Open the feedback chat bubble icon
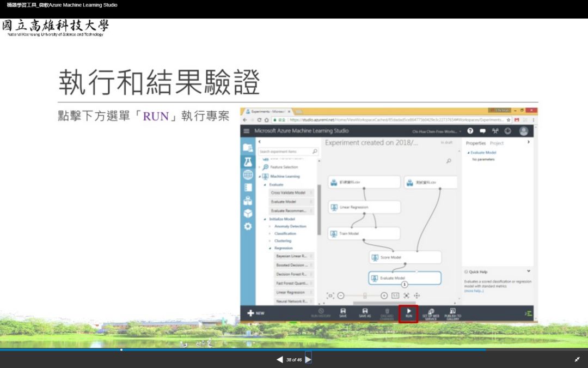 (482, 131)
